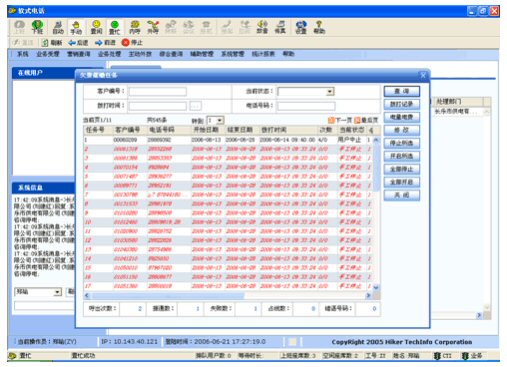The image size is (507, 367).
Task: Open the 系统管理 menu
Action: (232, 54)
